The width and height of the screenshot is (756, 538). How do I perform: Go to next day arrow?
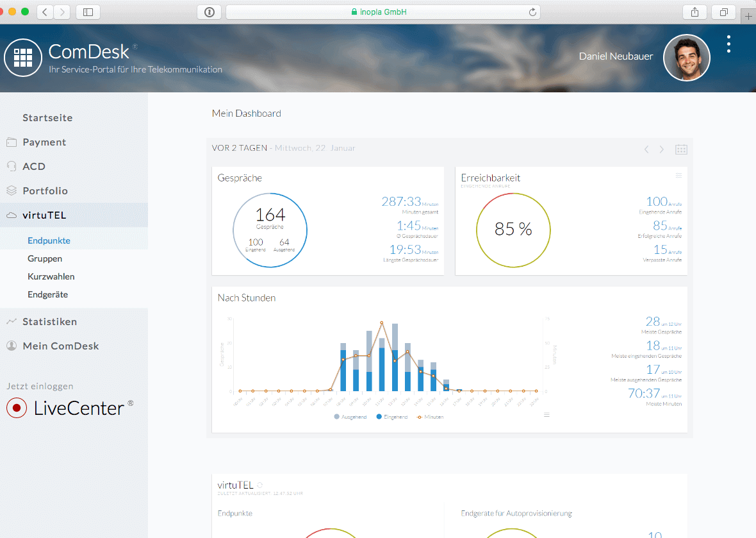coord(661,149)
